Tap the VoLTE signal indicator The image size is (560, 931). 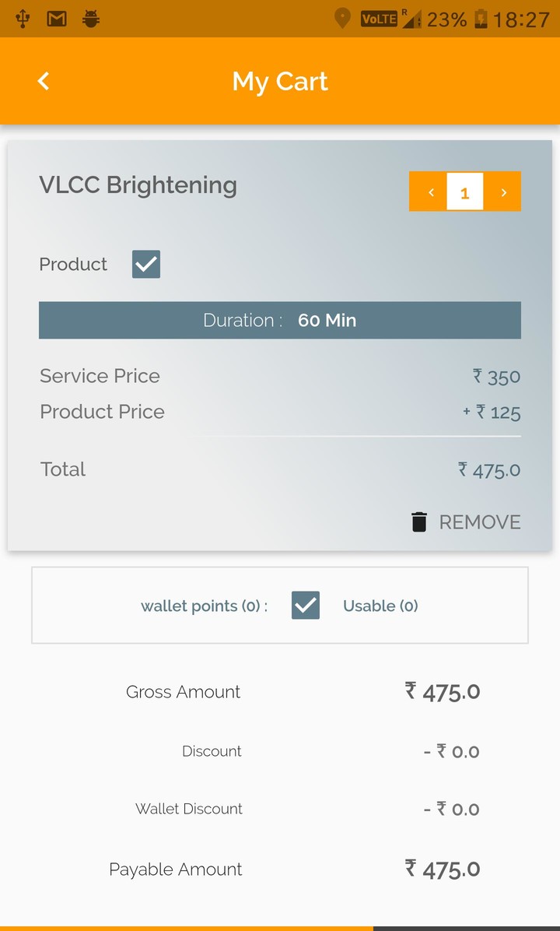tap(379, 19)
